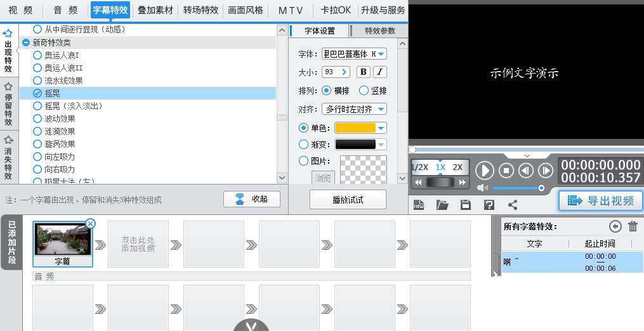Screen dimensions: 644x331
Task: Open the MTV tab
Action: pos(291,10)
